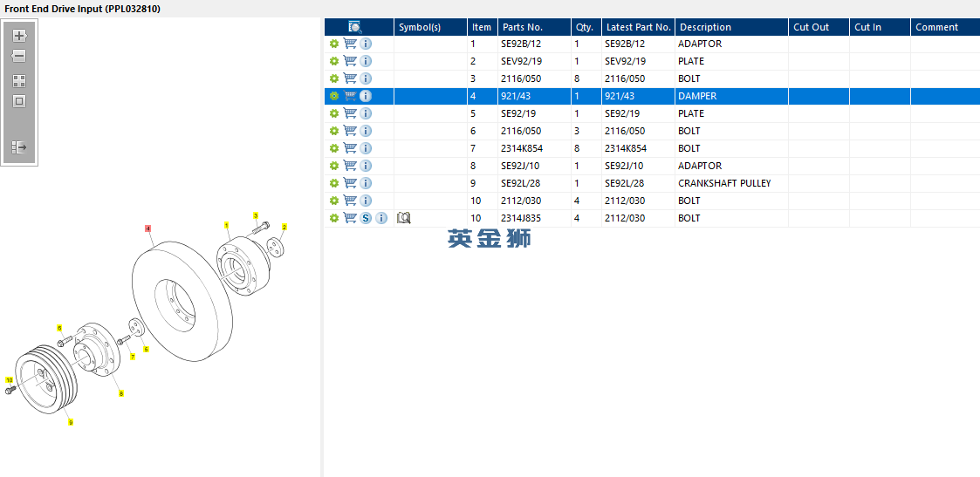Select diagram callout 10 label
This screenshot has width=980, height=477.
click(10, 379)
